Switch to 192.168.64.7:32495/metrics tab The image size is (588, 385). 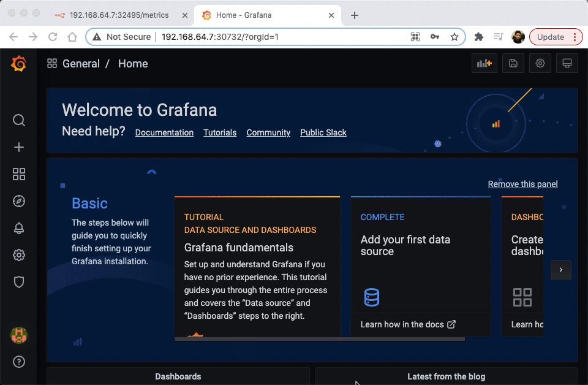(119, 15)
